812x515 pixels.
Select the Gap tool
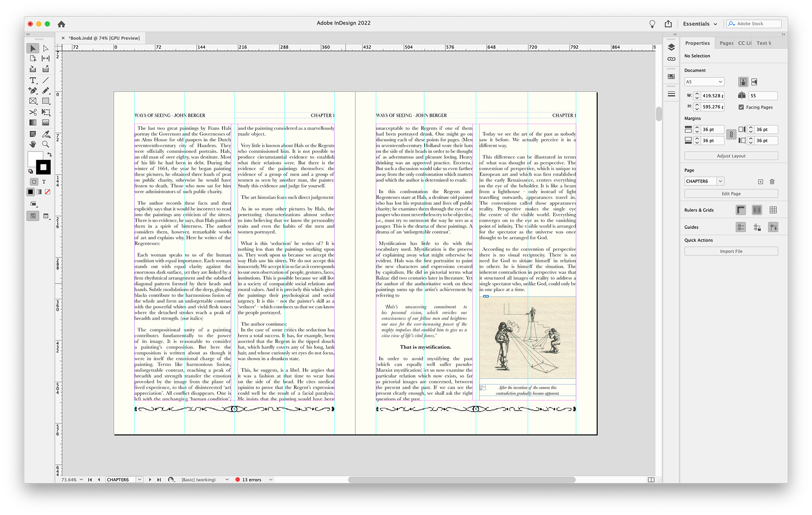[x=46, y=58]
